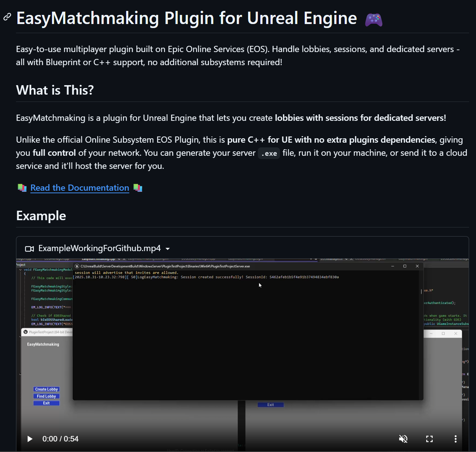The width and height of the screenshot is (476, 452).
Task: Play the ExampleWorkingForGithub video
Action: (30, 439)
